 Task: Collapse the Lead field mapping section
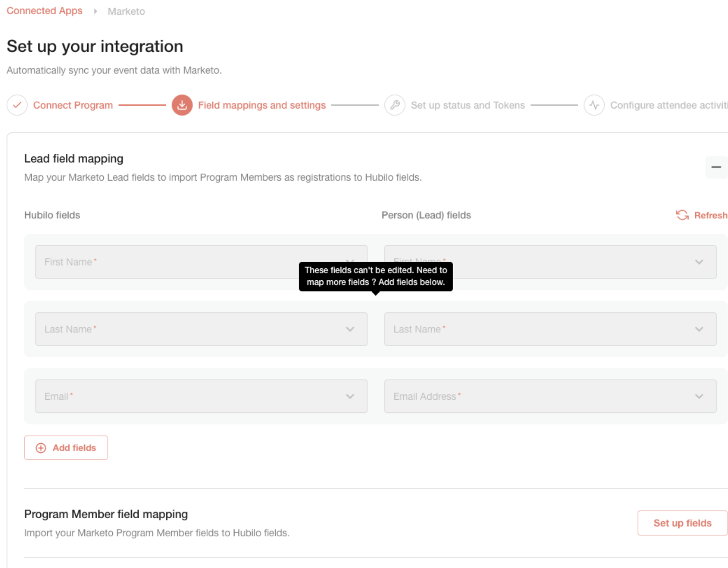716,167
